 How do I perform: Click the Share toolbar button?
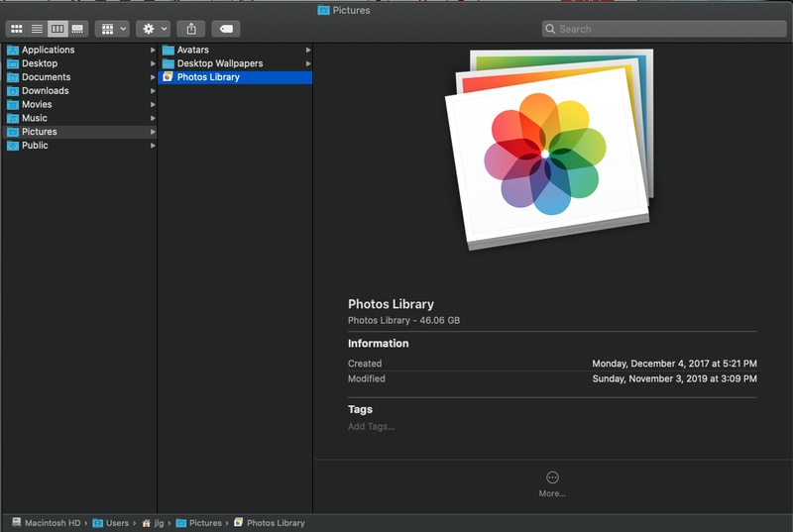(191, 29)
